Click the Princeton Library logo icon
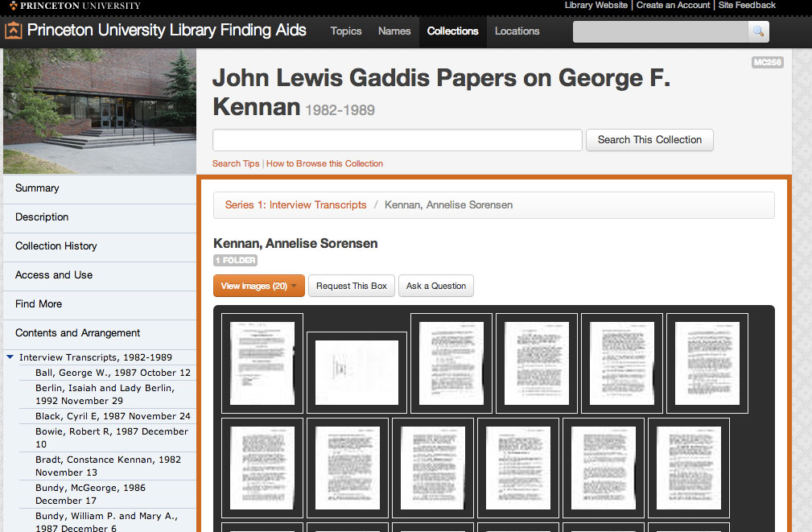812x532 pixels. pyautogui.click(x=14, y=31)
